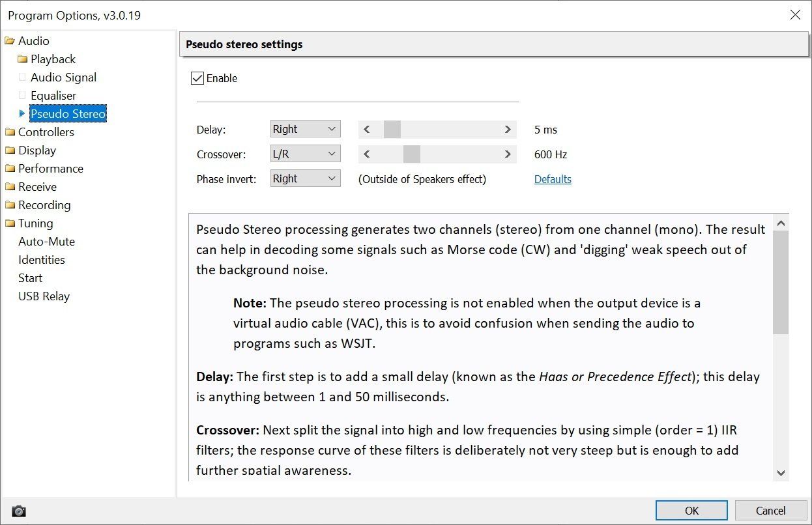Click the help text scrollbar down arrow
This screenshot has height=525, width=812.
pyautogui.click(x=781, y=473)
